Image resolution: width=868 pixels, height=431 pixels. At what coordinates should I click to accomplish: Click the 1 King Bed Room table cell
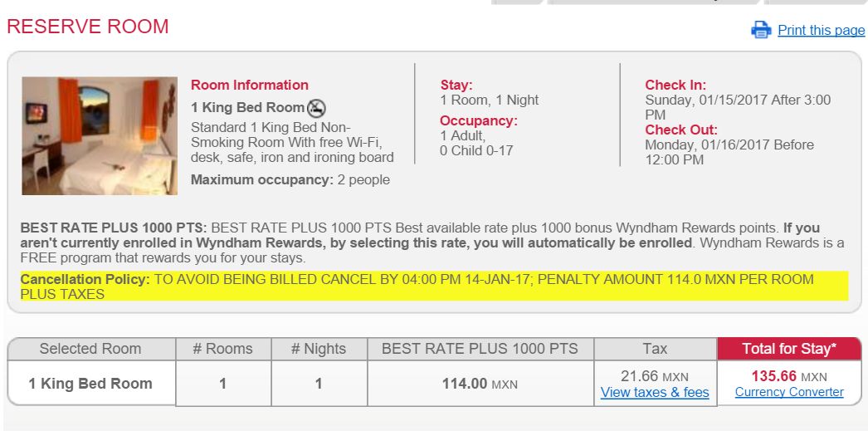pyautogui.click(x=90, y=384)
